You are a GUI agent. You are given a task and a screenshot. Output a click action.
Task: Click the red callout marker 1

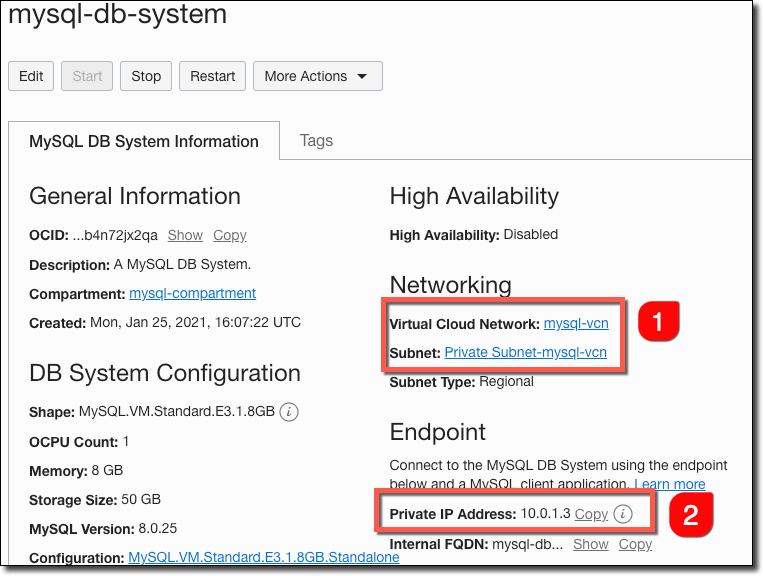coord(656,321)
